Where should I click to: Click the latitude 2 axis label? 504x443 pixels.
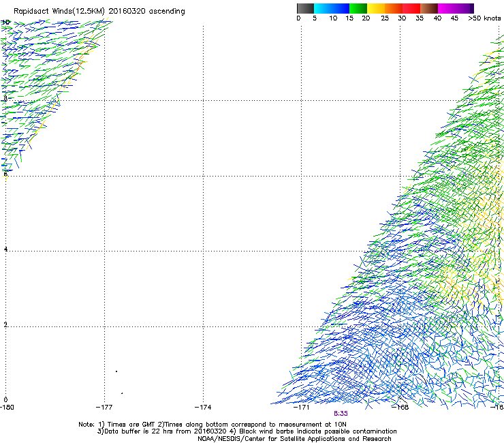[5, 325]
